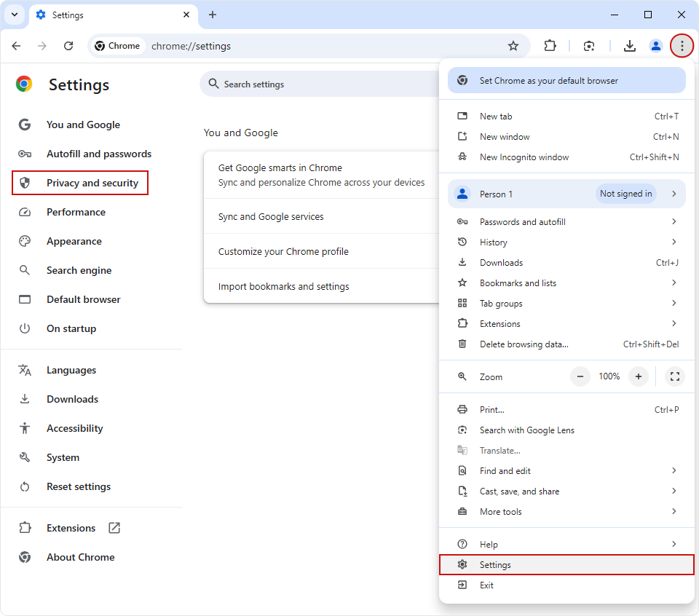The width and height of the screenshot is (699, 616).
Task: Open Downloads settings in sidebar
Action: 72,399
